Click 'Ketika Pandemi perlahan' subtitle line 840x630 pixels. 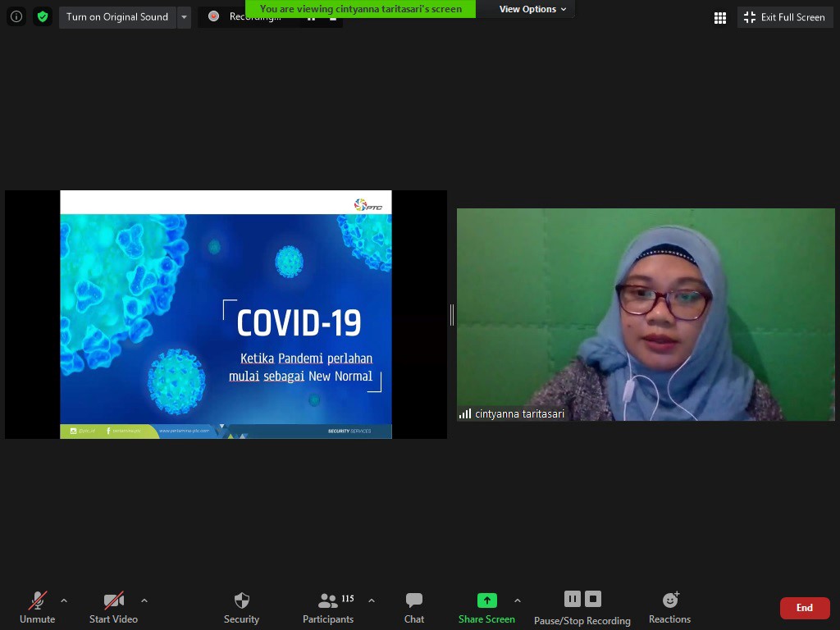pos(307,358)
